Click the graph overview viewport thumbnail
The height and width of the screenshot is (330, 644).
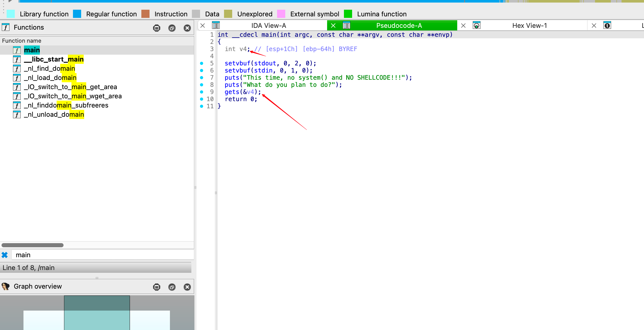[97, 313]
